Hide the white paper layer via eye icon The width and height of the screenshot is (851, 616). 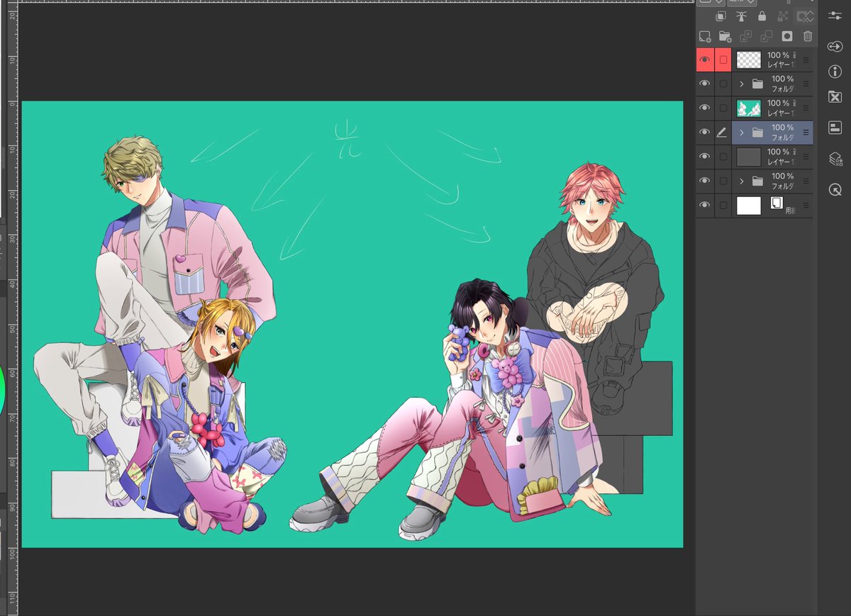pyautogui.click(x=704, y=206)
